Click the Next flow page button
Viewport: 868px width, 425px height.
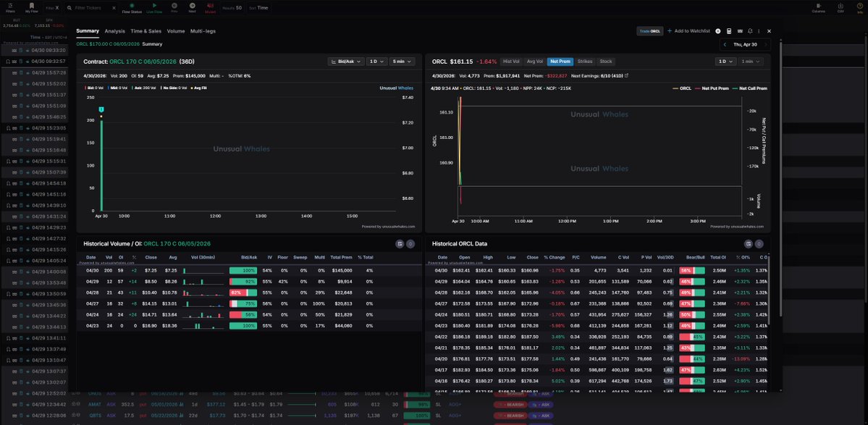coord(192,8)
